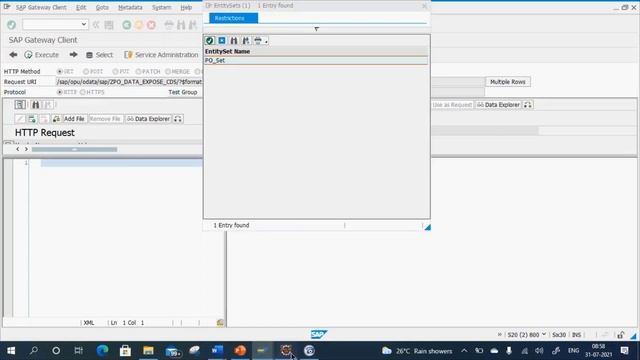Viewport: 640px width, 360px height.
Task: Open the System menu
Action: click(x=162, y=7)
